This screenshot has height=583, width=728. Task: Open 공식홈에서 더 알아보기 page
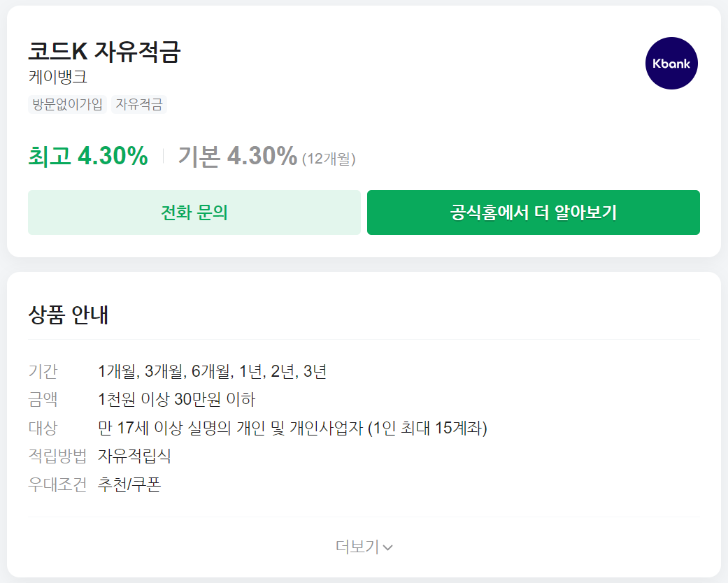tap(534, 213)
